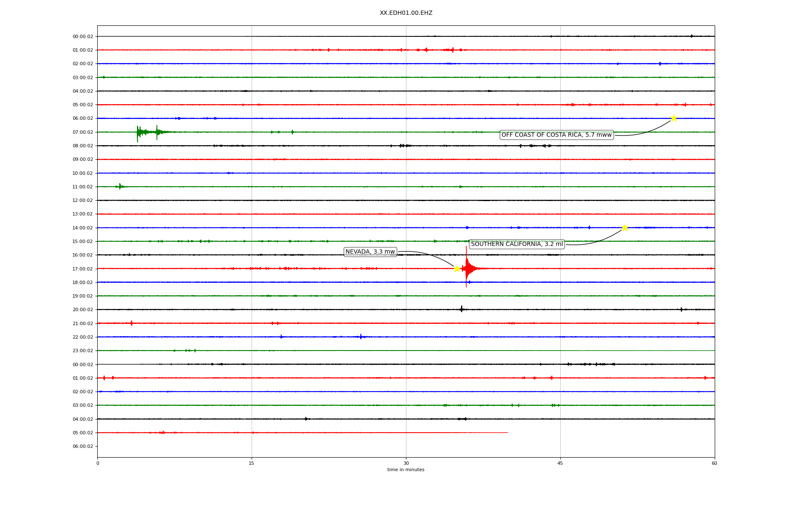
Task: Click the small green spike at 11:00:02
Action: coord(120,186)
